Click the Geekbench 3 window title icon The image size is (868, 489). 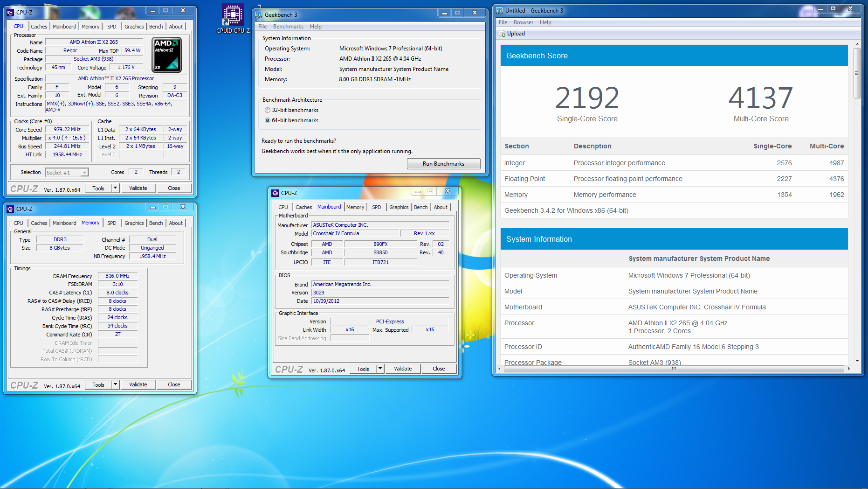[259, 14]
